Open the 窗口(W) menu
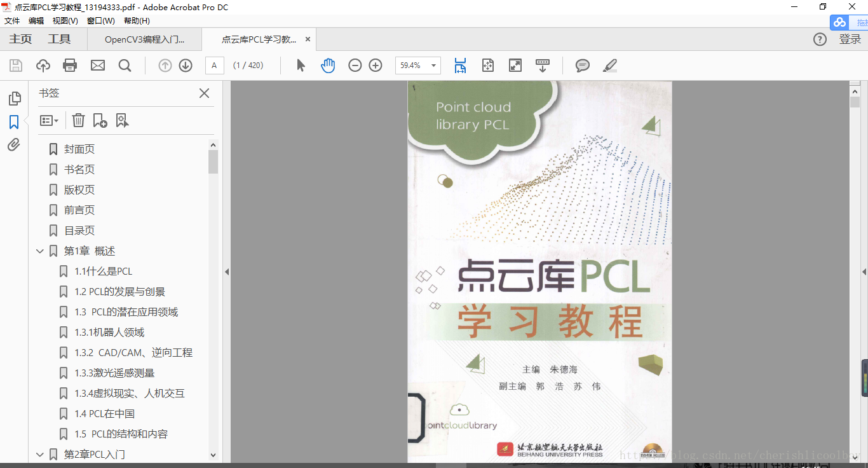Image resolution: width=868 pixels, height=468 pixels. point(101,21)
